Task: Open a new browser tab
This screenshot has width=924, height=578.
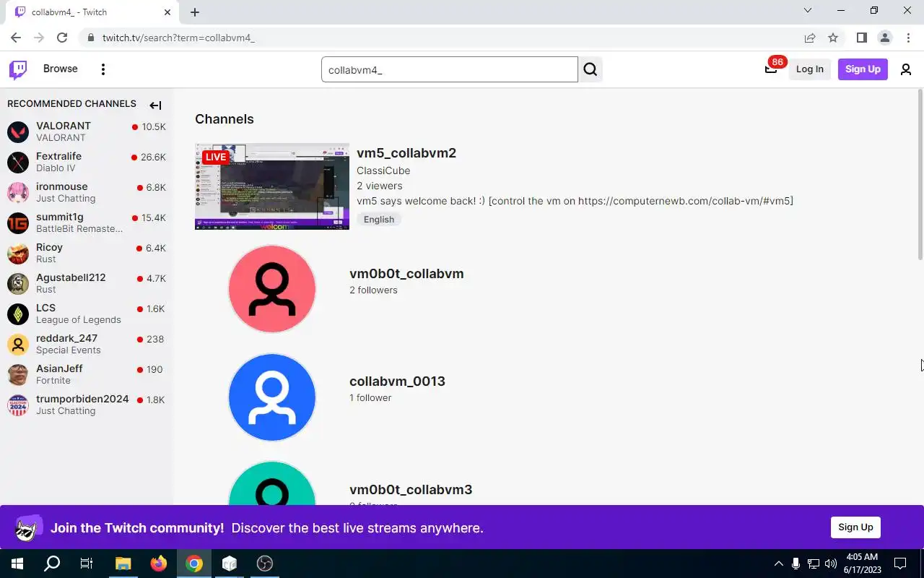Action: [x=195, y=12]
